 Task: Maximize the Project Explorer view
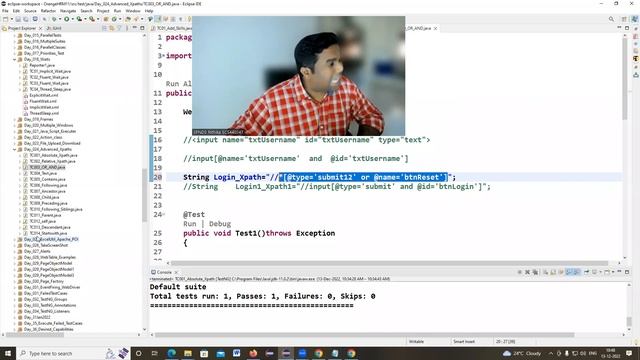(142, 28)
